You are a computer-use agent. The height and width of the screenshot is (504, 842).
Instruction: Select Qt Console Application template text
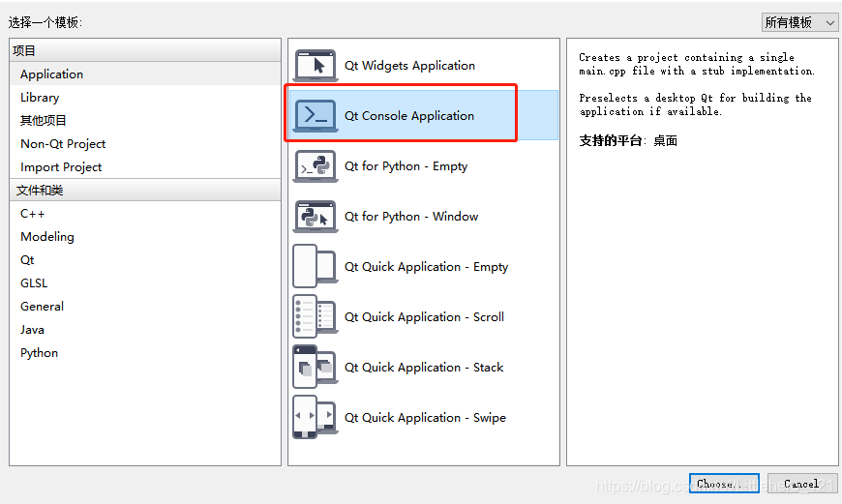pos(409,116)
